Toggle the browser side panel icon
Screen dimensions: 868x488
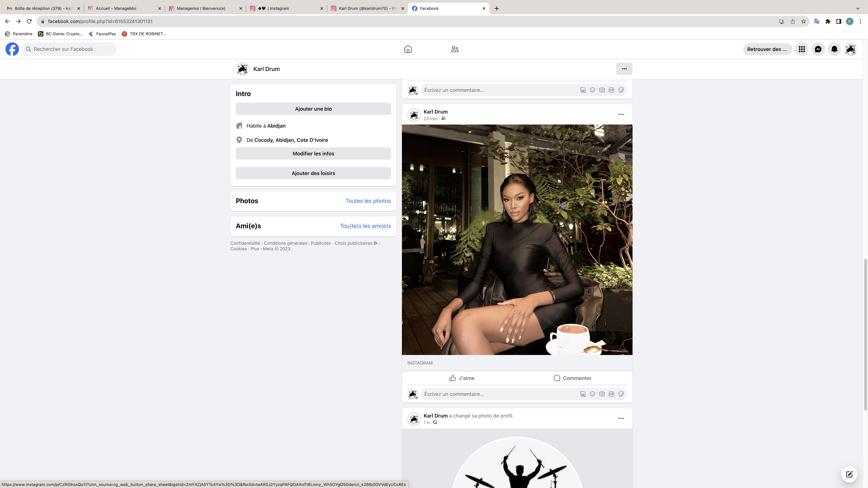(x=839, y=22)
